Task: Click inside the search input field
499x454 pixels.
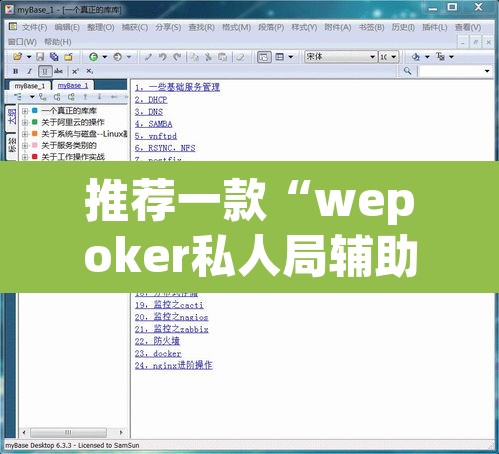Action: coord(451,71)
